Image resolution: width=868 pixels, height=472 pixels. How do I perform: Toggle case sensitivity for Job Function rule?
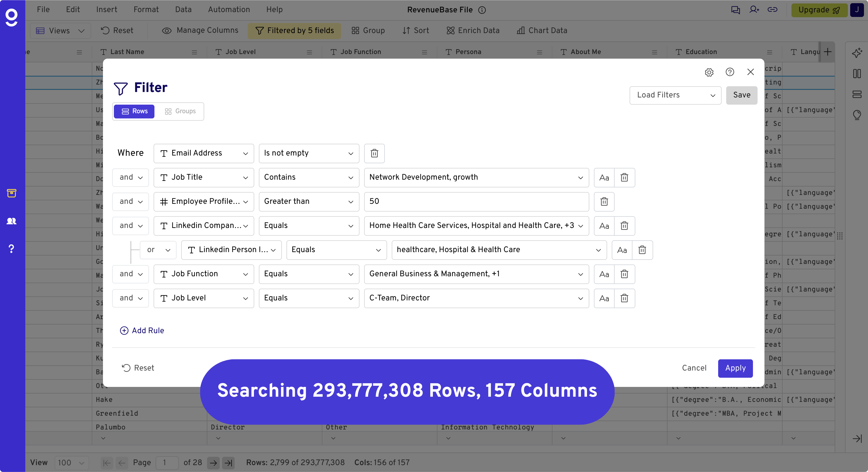tap(604, 274)
